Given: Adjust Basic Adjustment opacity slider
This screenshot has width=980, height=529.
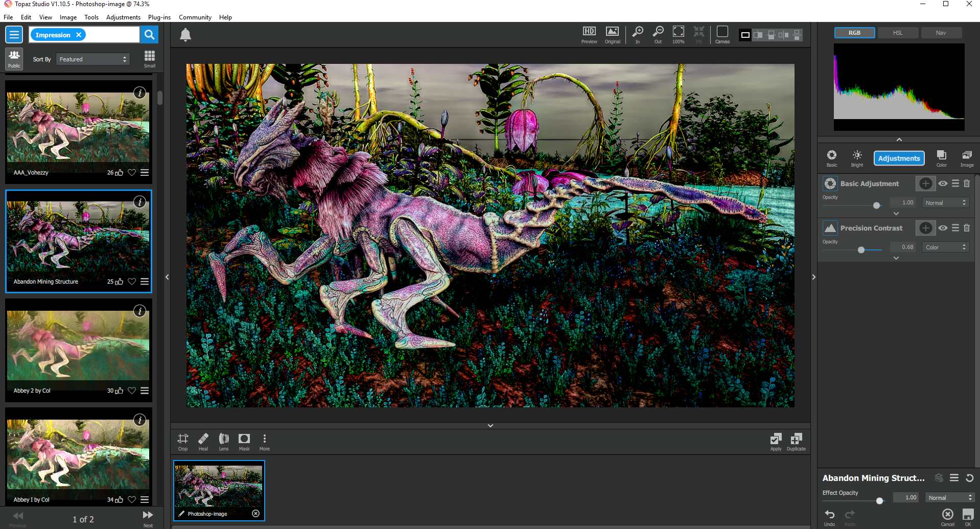Looking at the screenshot, I should pyautogui.click(x=877, y=205).
